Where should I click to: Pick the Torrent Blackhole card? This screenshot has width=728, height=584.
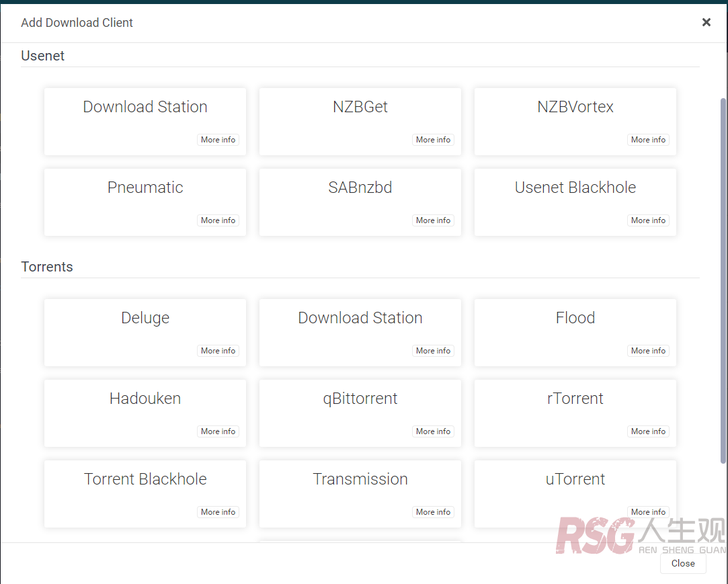(x=145, y=494)
